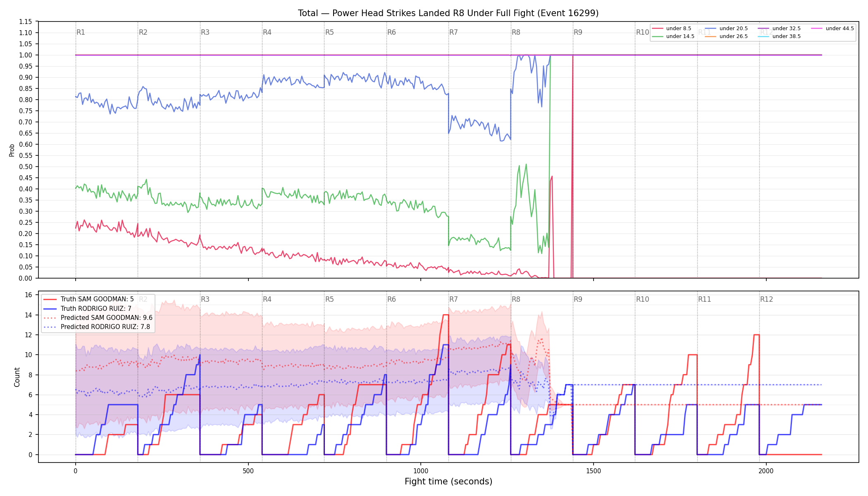This screenshot has height=496, width=868.
Task: Click the 6 tick on Count axis
Action: point(30,395)
